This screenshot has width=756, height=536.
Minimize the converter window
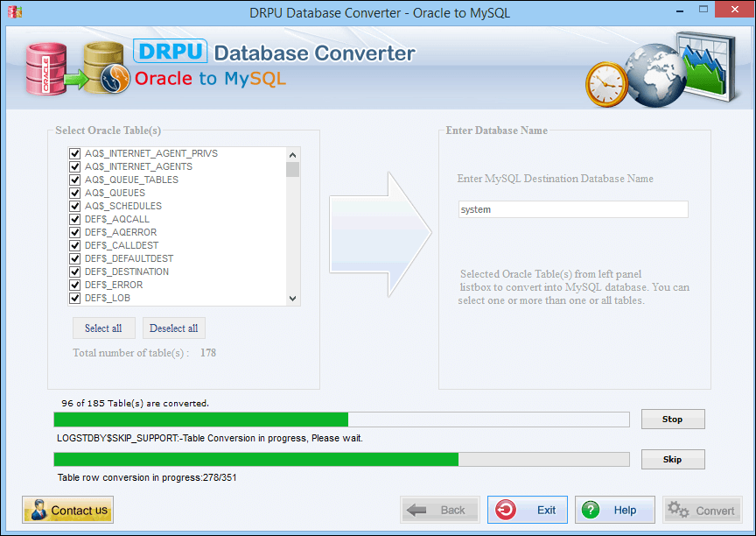(x=680, y=11)
